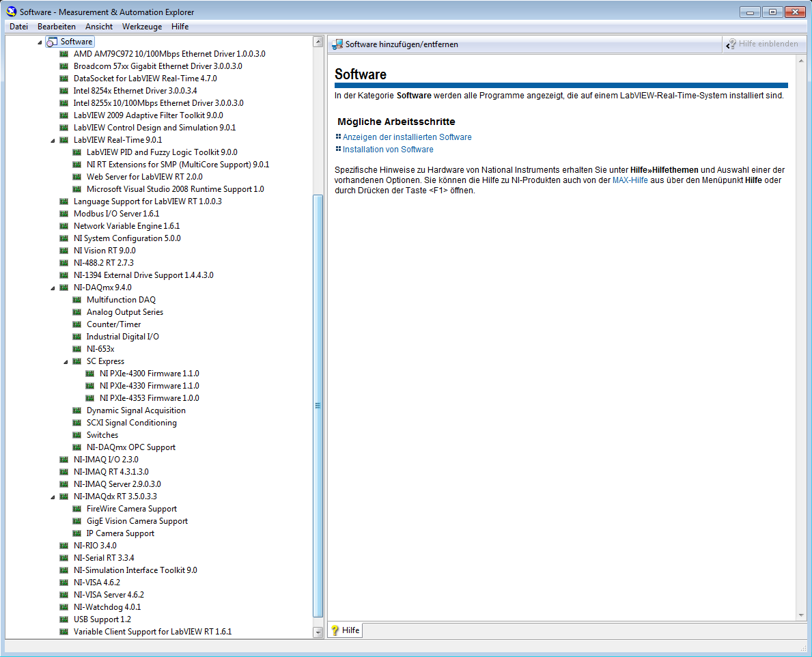Click Software hinzufügen/entfernen button
The height and width of the screenshot is (657, 812).
(395, 44)
